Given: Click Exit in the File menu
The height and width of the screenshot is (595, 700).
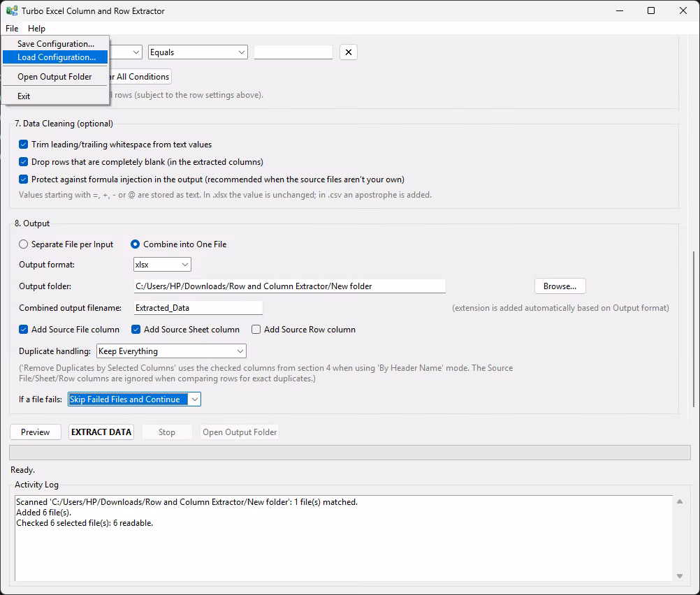Looking at the screenshot, I should click(x=24, y=96).
